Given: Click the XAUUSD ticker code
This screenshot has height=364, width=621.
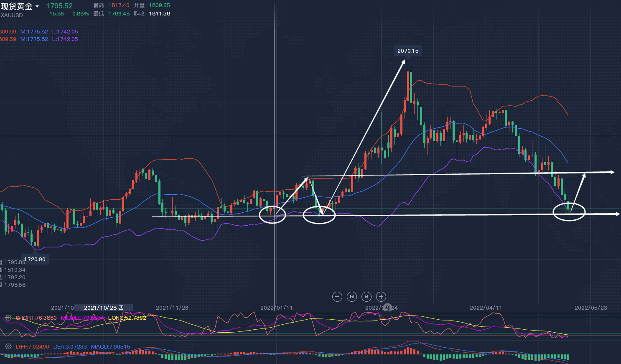Looking at the screenshot, I should 12,15.
